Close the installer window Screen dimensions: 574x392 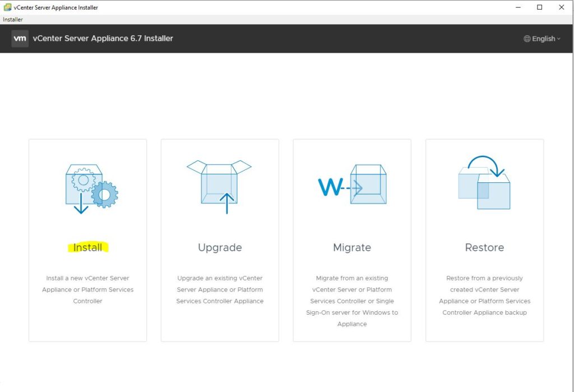coord(562,7)
